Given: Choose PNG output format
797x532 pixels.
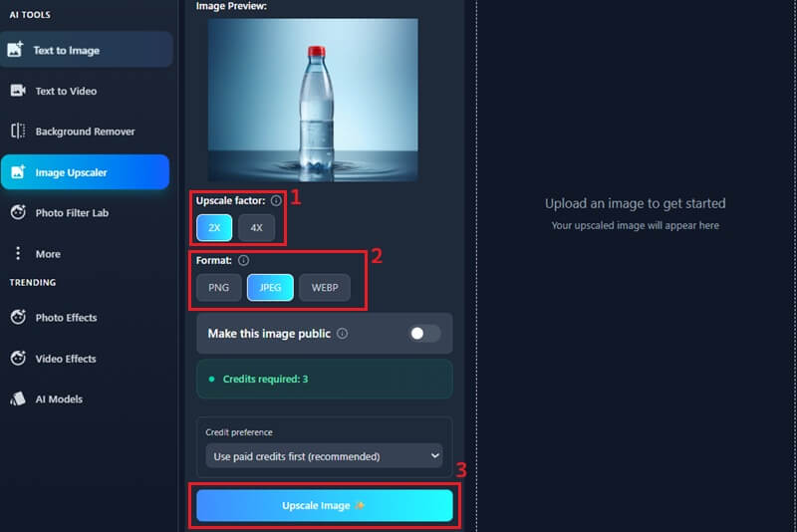Looking at the screenshot, I should [x=218, y=288].
